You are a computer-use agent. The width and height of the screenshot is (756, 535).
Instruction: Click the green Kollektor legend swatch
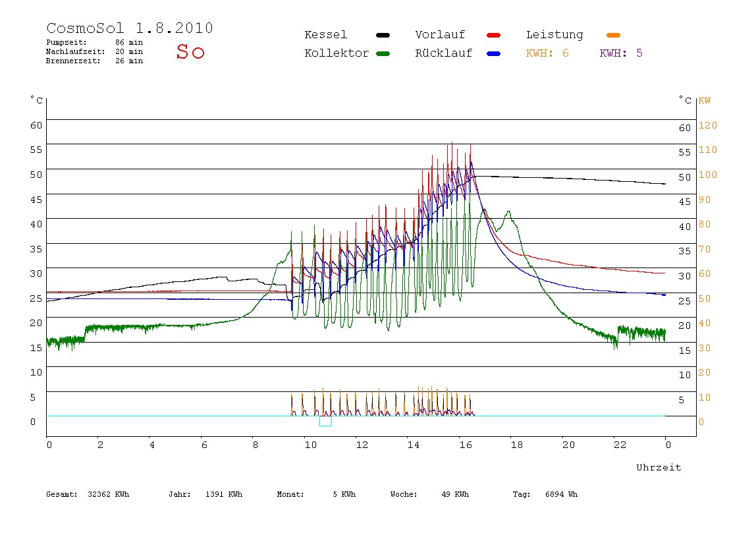[383, 53]
